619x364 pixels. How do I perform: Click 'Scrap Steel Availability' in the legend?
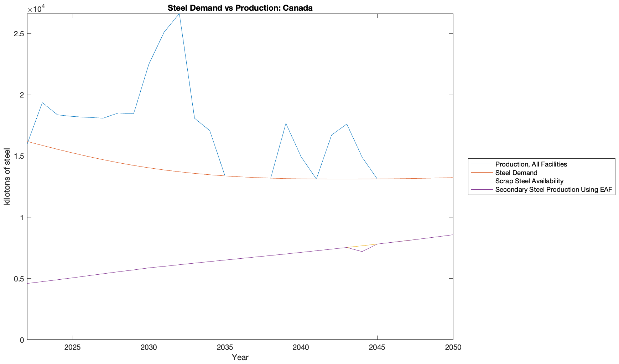[x=529, y=181]
